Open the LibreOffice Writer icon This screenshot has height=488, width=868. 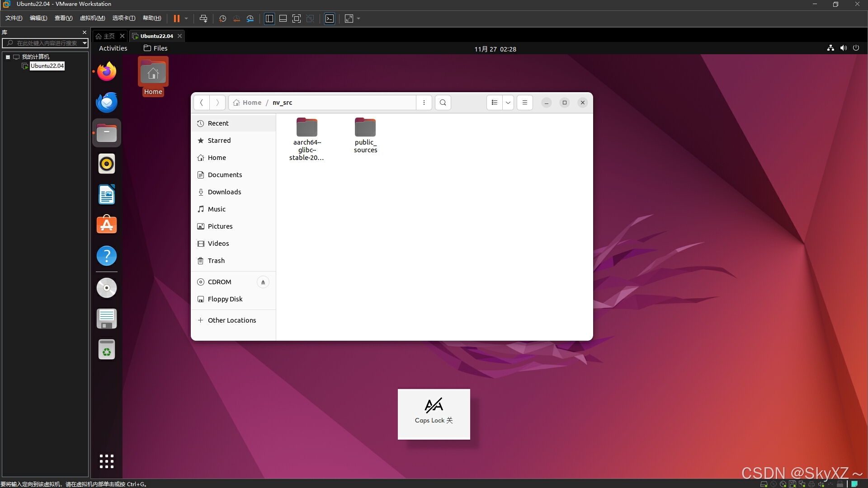click(x=106, y=194)
